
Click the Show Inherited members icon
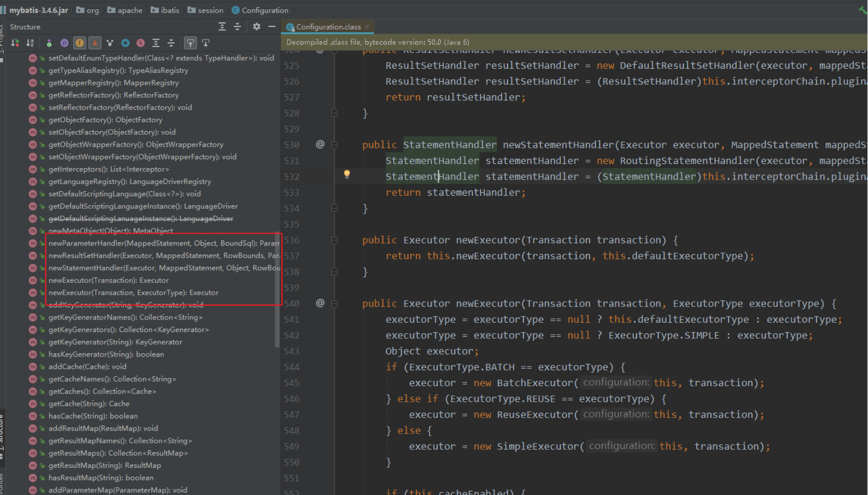(x=49, y=43)
